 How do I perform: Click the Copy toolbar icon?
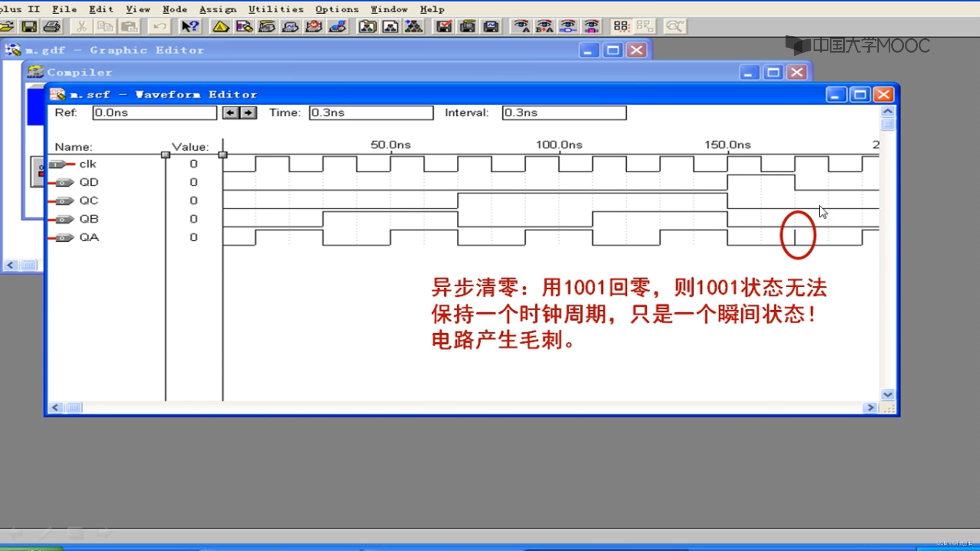tap(105, 27)
